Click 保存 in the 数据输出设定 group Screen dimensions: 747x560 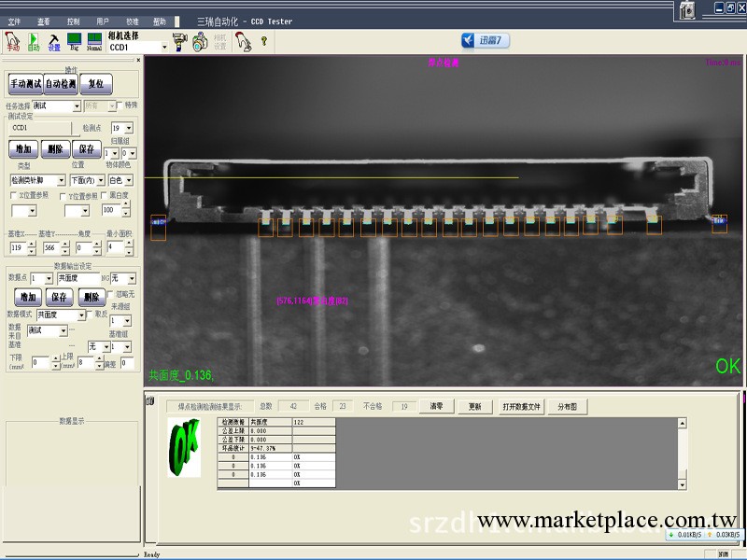(x=59, y=297)
